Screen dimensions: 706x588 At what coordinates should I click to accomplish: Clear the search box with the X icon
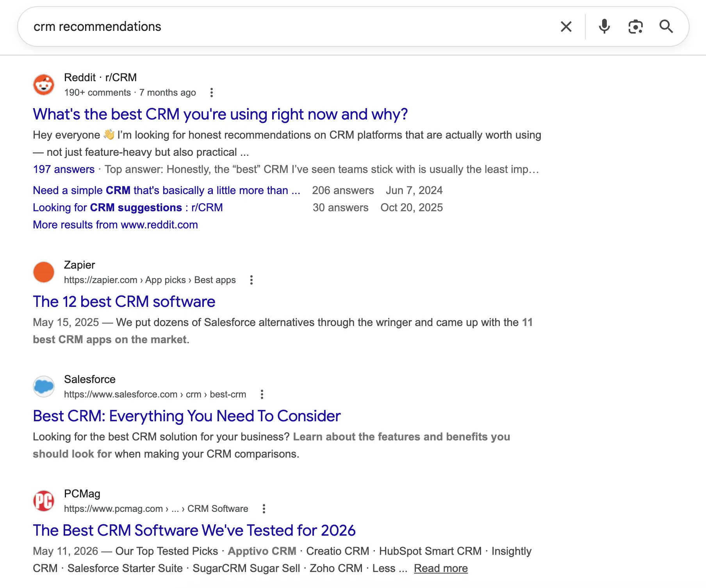[566, 27]
